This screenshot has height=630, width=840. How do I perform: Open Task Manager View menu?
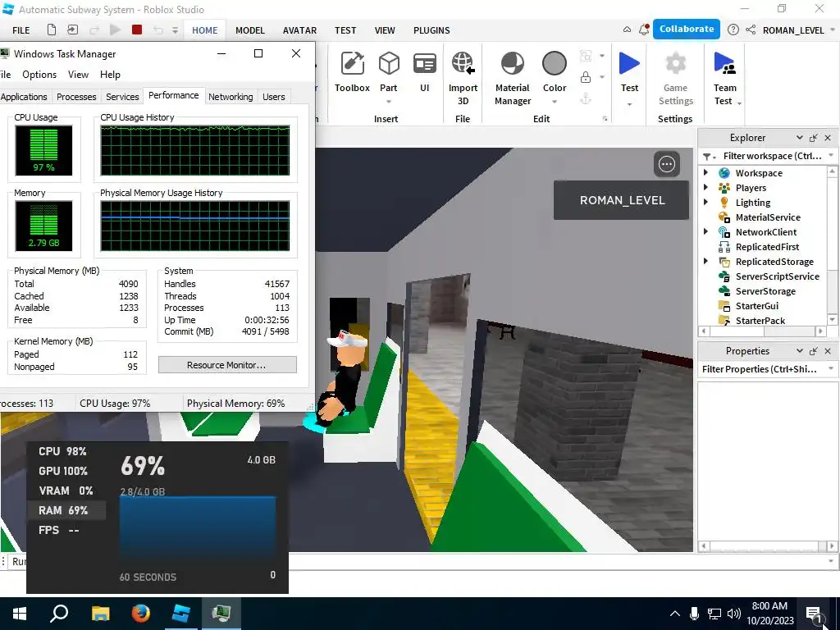coord(78,75)
